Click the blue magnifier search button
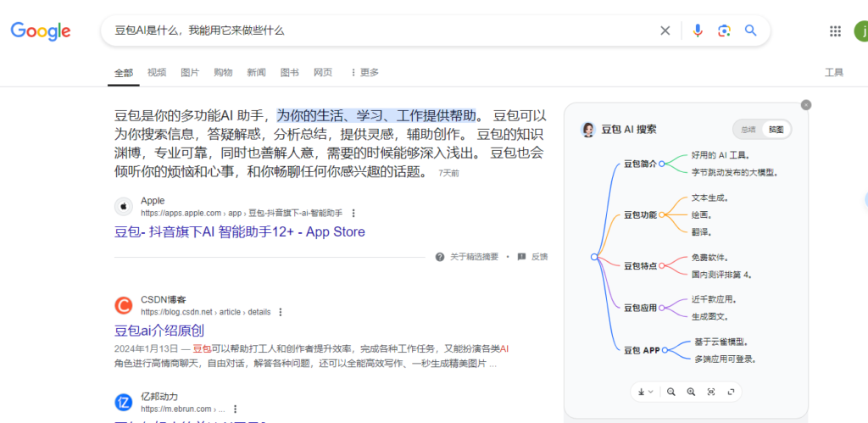Screen dimensions: 868x423 click(751, 31)
